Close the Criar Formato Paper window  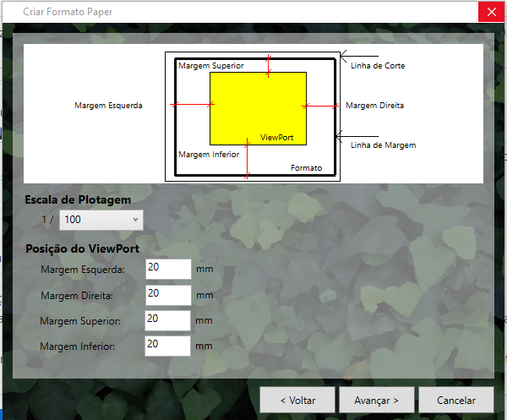tap(492, 12)
